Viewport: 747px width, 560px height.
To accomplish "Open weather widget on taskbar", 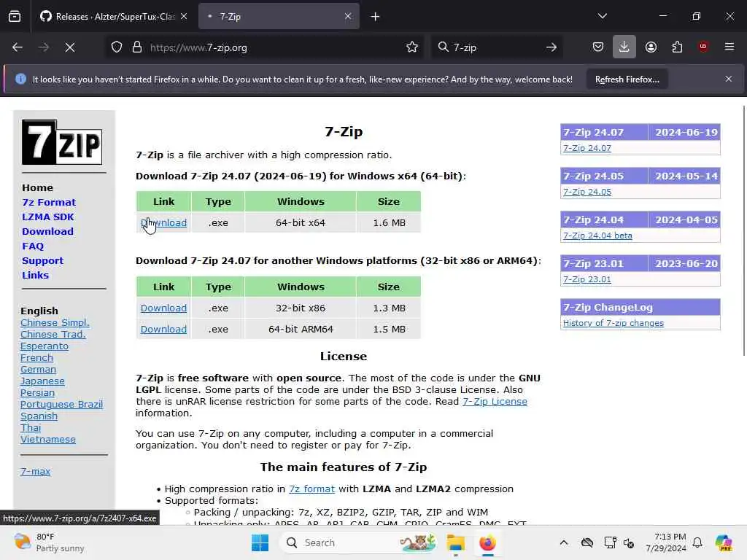I will pos(49,542).
